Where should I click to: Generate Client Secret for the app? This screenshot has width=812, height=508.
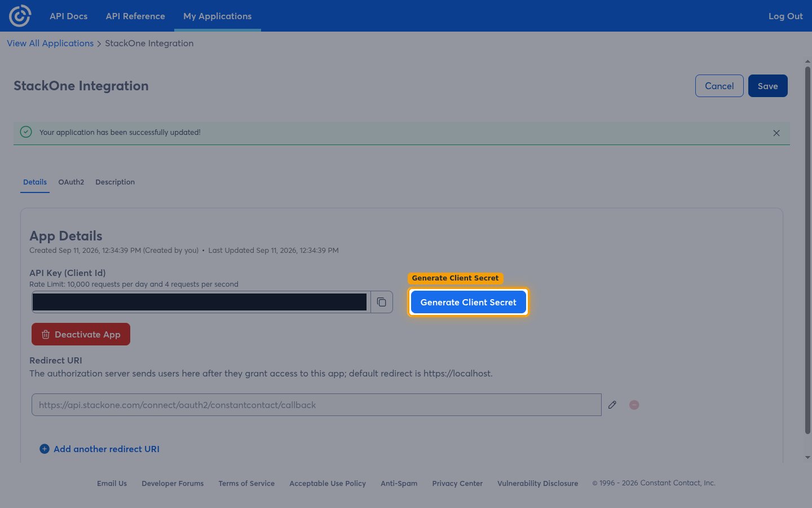pyautogui.click(x=469, y=302)
